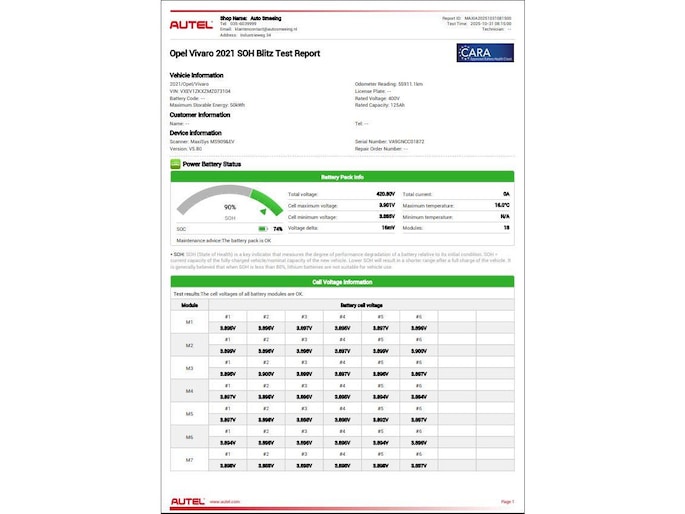Select the M7 module row label
The width and height of the screenshot is (685, 514).
(189, 460)
